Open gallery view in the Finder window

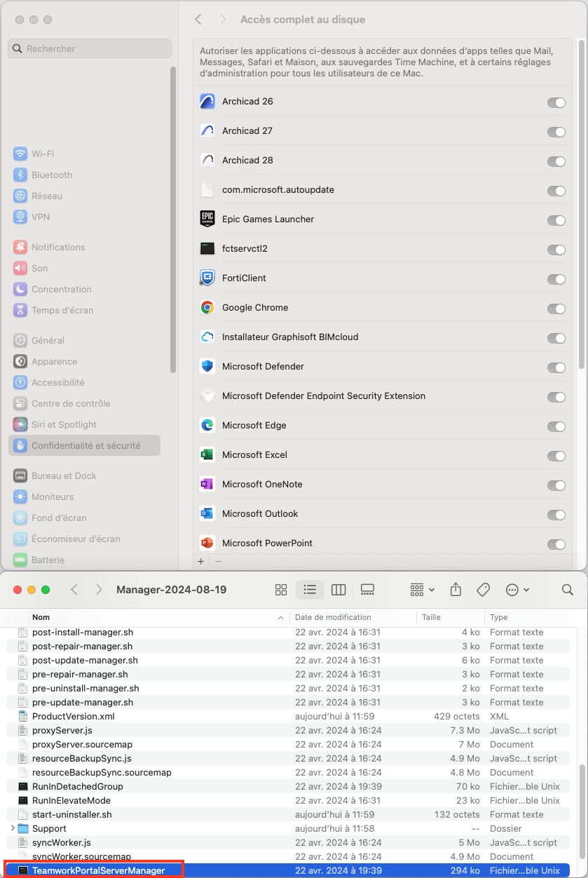(x=367, y=590)
